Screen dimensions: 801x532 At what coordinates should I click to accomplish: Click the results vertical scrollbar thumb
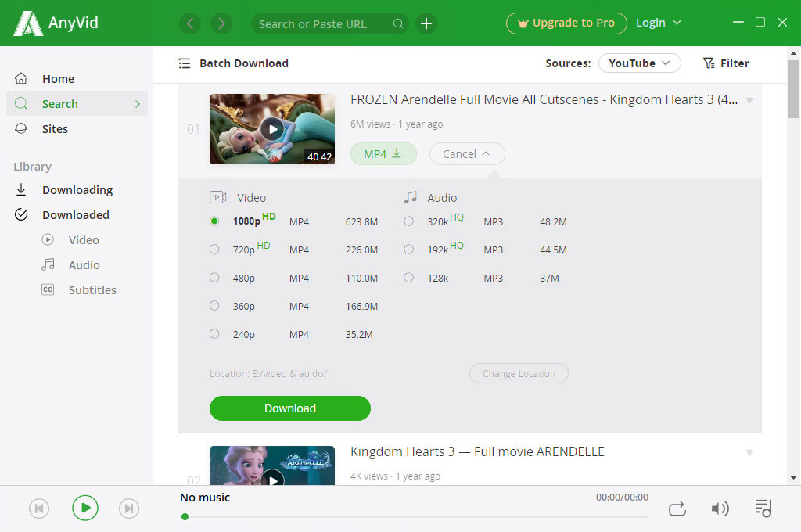(793, 89)
